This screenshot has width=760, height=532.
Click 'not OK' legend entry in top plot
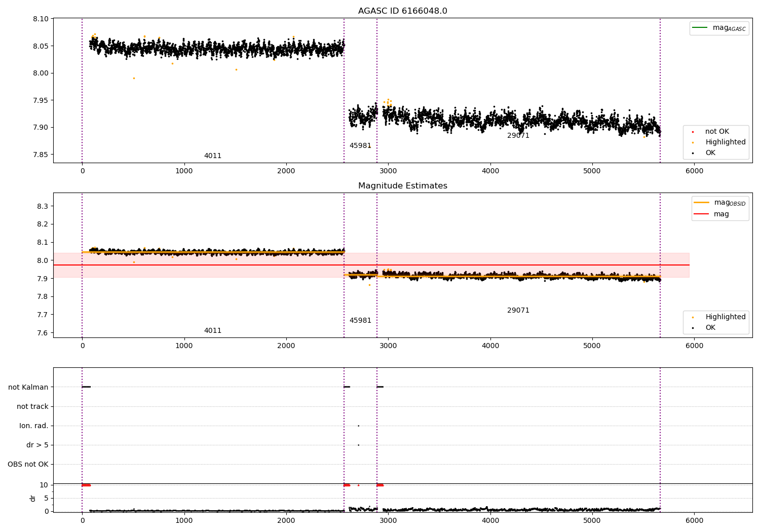(x=710, y=132)
